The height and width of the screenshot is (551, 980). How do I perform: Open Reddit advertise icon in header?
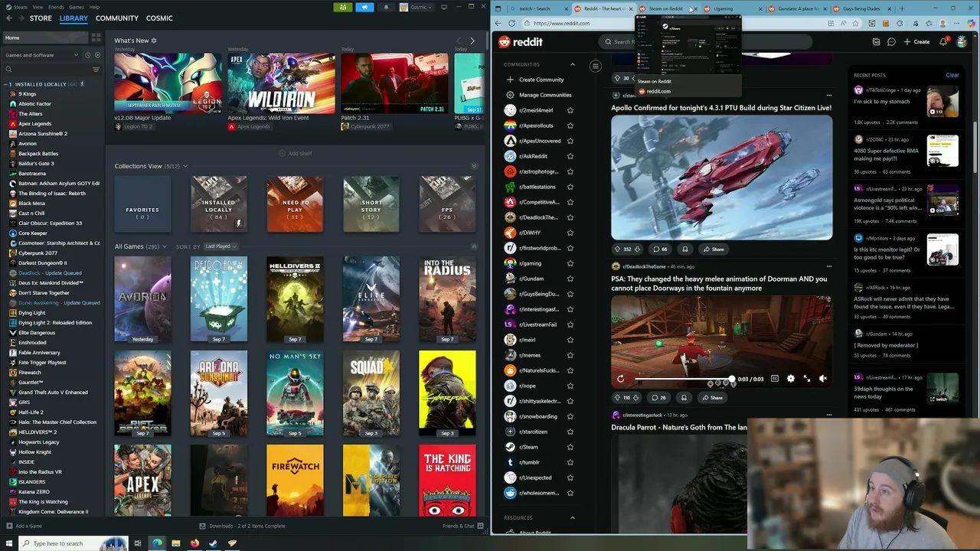click(876, 42)
